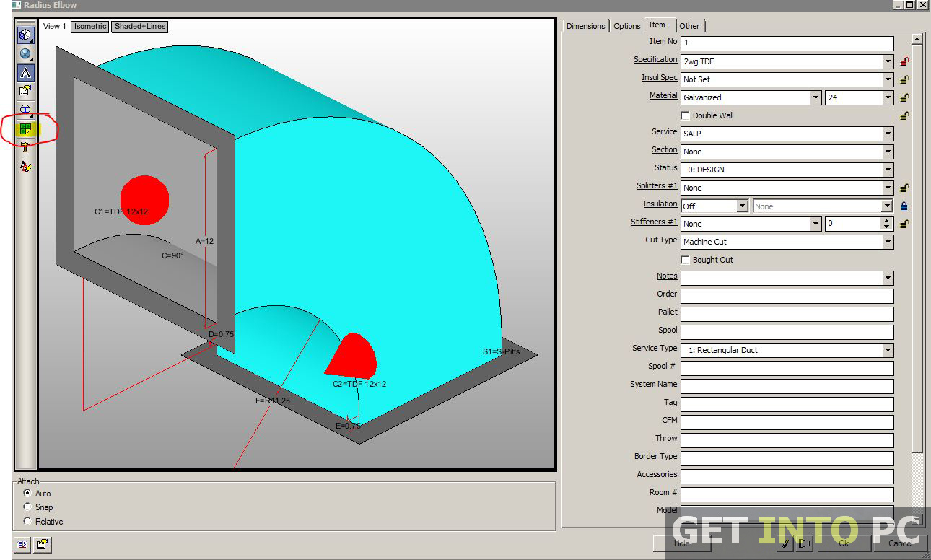
Task: Click the Cancel button
Action: click(x=899, y=543)
